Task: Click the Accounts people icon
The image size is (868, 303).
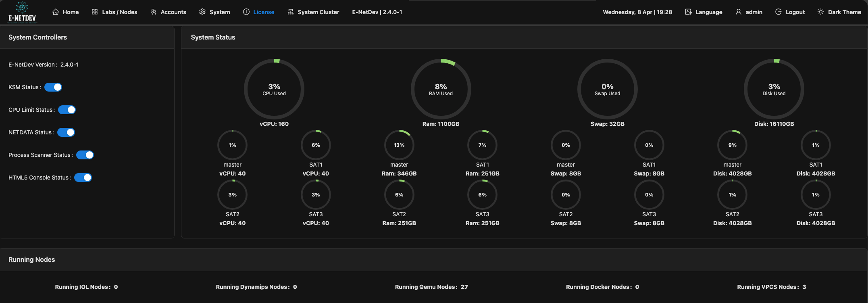Action: [154, 12]
